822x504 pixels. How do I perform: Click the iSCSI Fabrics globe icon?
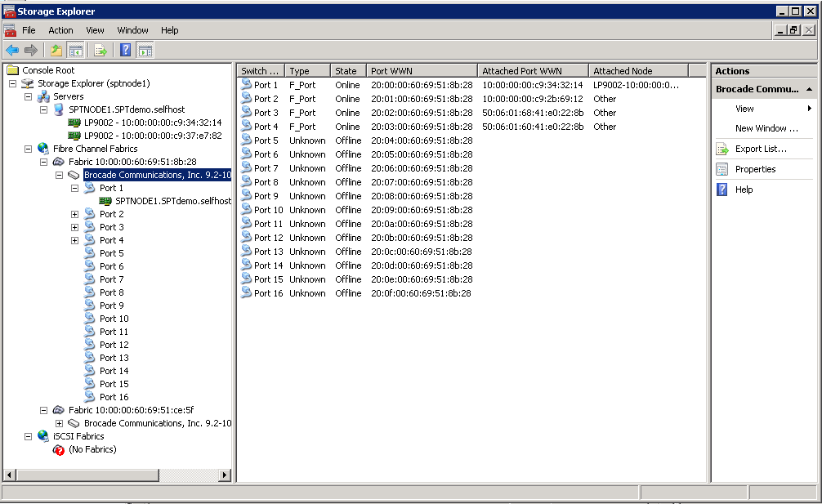(43, 436)
